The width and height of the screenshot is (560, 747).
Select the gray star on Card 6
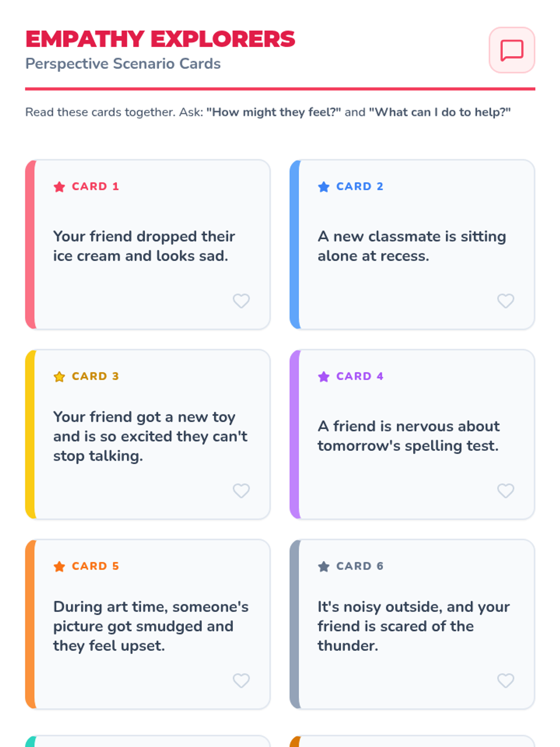coord(323,566)
